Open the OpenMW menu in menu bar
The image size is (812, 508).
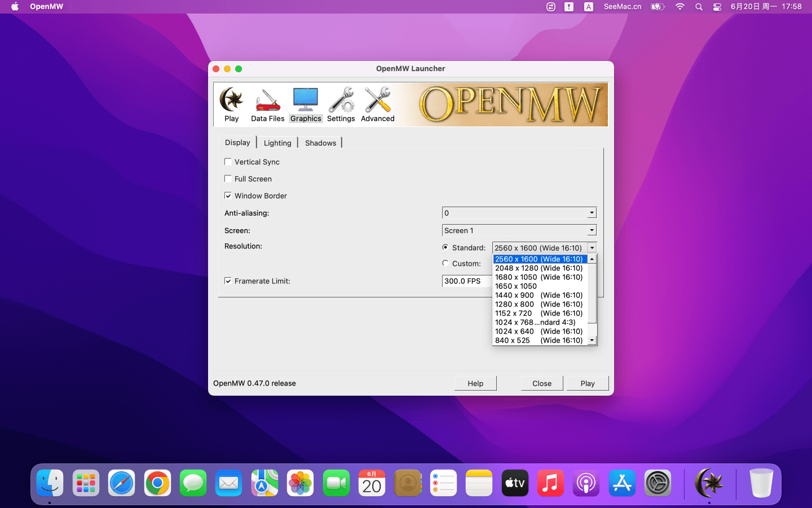coord(46,7)
